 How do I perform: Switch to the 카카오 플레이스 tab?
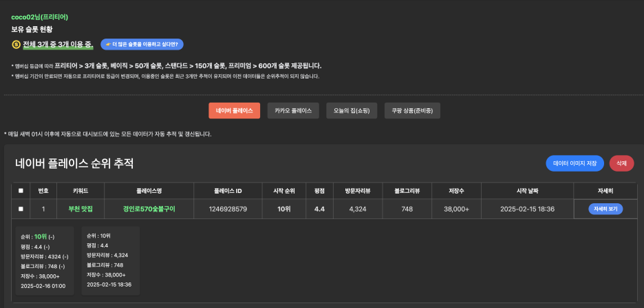pyautogui.click(x=293, y=111)
